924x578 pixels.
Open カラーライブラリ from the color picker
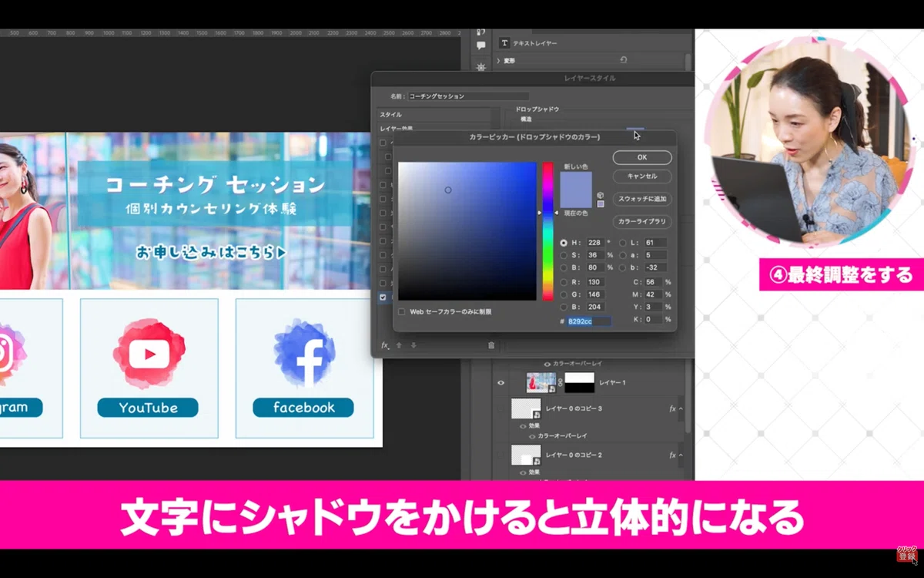(642, 221)
